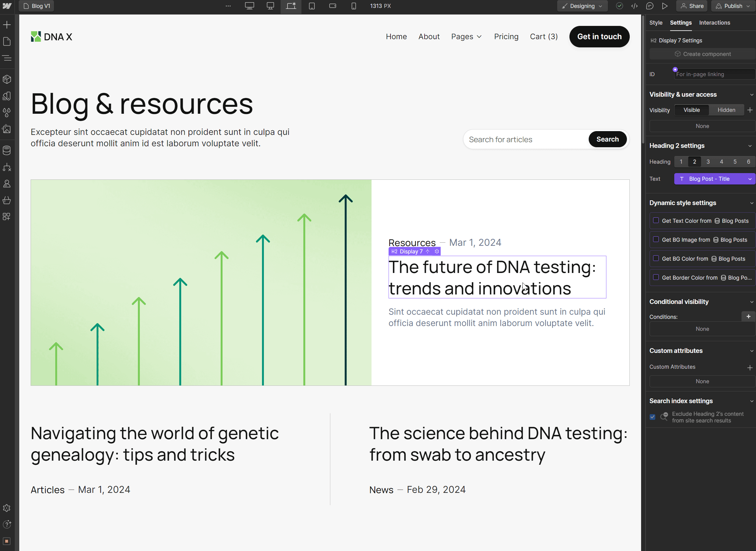Image resolution: width=756 pixels, height=551 pixels.
Task: Click the preview play icon
Action: tap(665, 6)
